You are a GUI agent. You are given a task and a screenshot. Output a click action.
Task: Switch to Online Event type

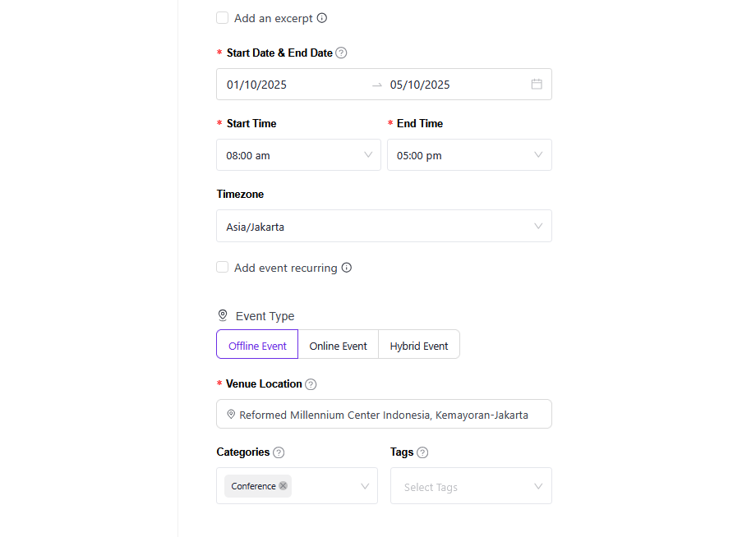338,346
